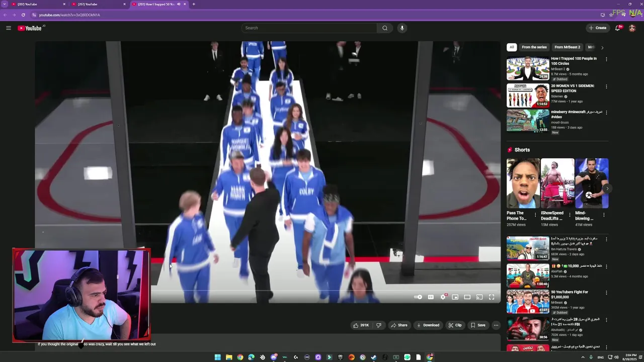
Task: Show hidden system tray icons
Action: click(x=583, y=357)
